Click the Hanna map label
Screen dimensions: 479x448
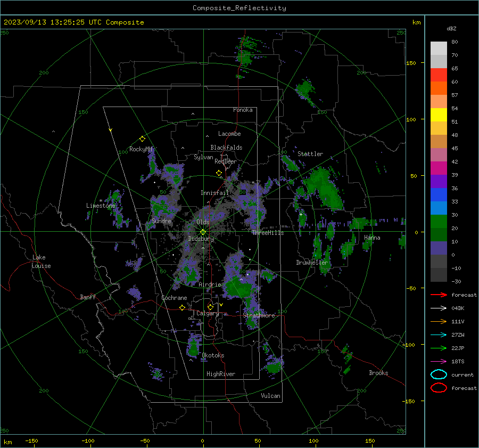[372, 238]
